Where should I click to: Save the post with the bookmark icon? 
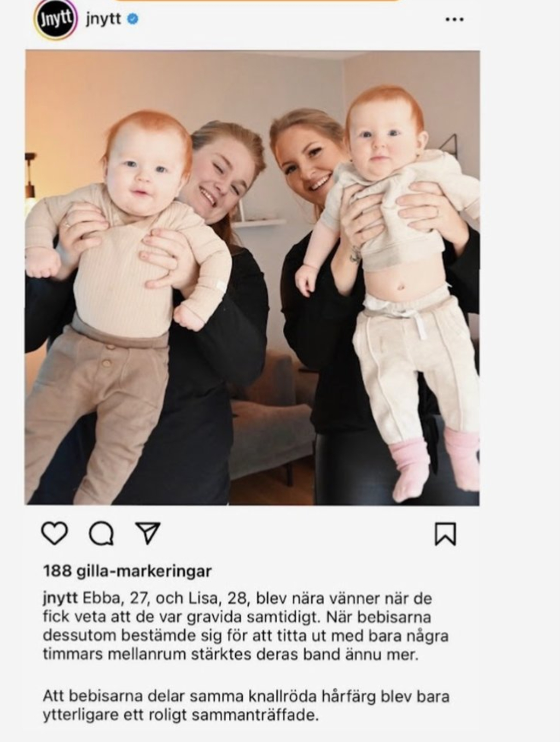click(445, 534)
